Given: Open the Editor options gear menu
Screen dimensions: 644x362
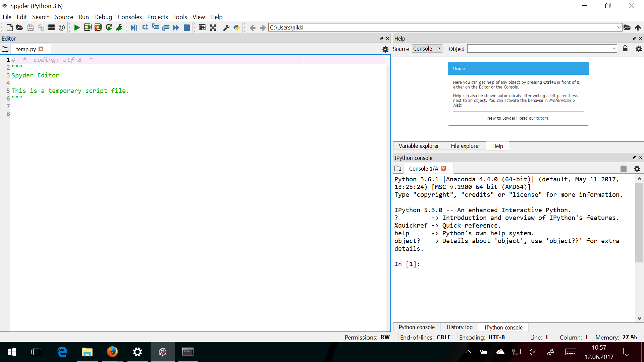Looking at the screenshot, I should pos(386,49).
